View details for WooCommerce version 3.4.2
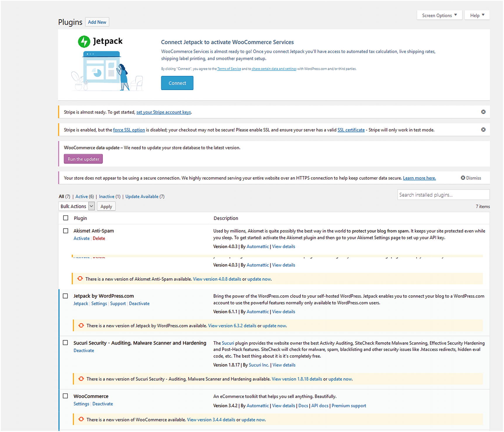 coord(284,406)
